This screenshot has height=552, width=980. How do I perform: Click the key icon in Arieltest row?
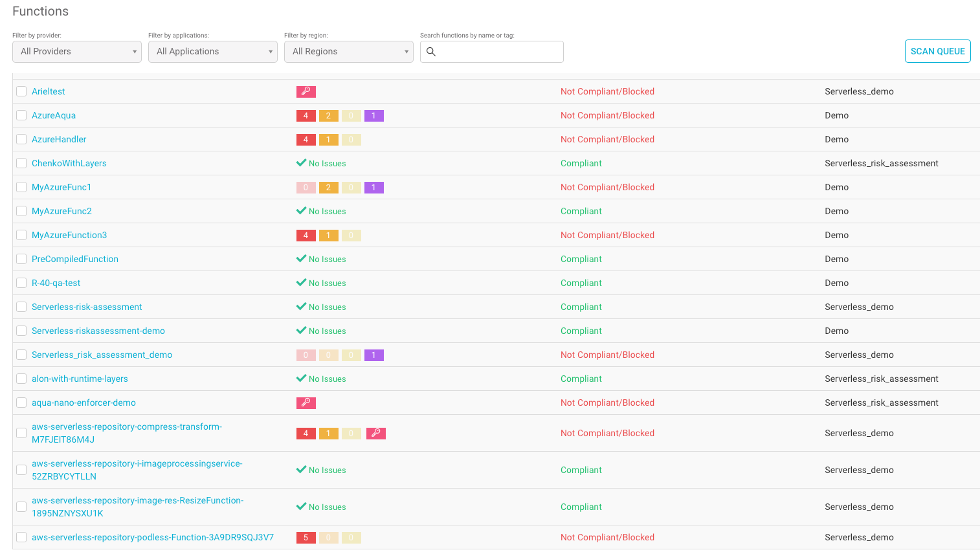click(306, 92)
